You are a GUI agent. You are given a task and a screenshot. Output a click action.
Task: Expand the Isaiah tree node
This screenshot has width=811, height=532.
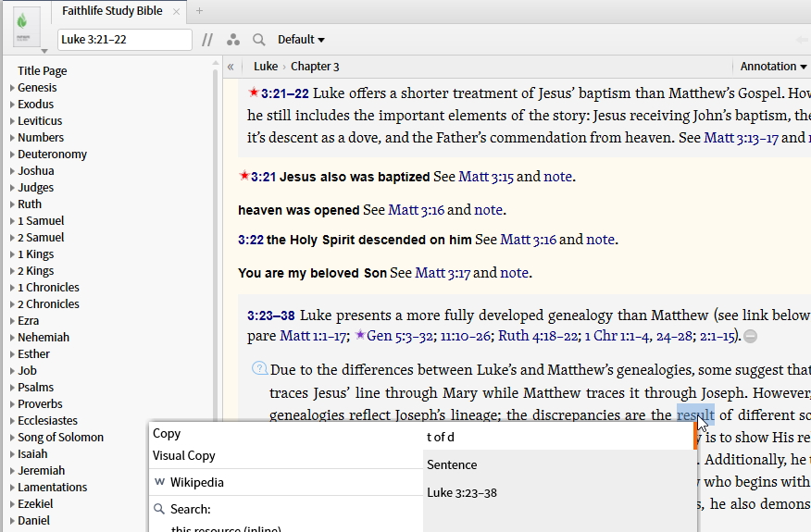[12, 453]
